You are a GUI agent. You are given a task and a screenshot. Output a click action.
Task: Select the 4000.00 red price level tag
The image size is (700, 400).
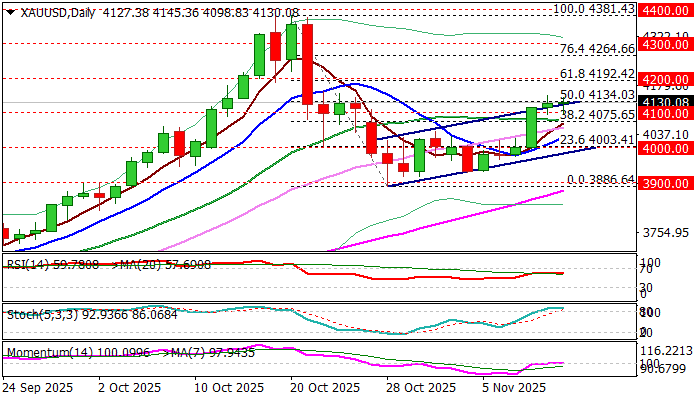coord(668,148)
